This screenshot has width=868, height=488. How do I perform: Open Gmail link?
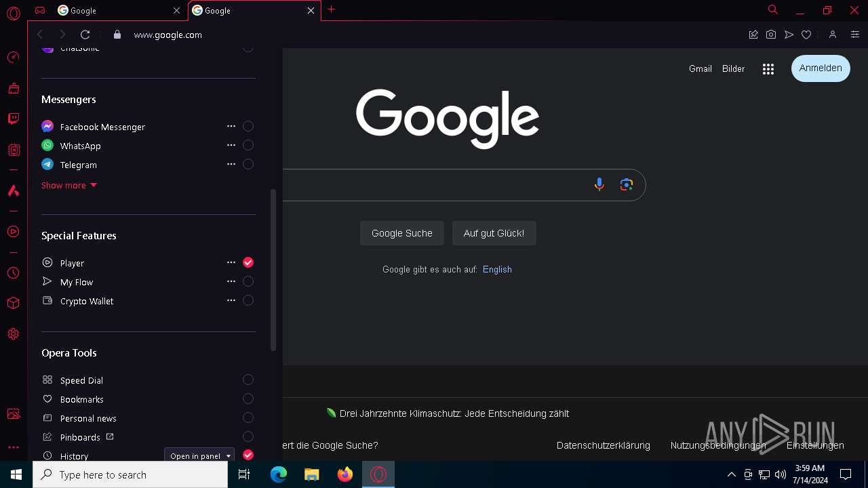point(701,69)
